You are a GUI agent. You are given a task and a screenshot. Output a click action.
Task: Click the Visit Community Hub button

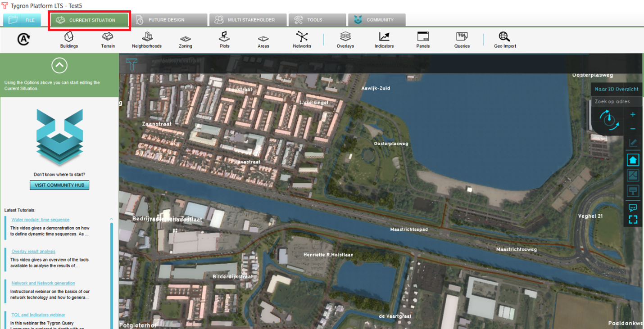click(59, 185)
